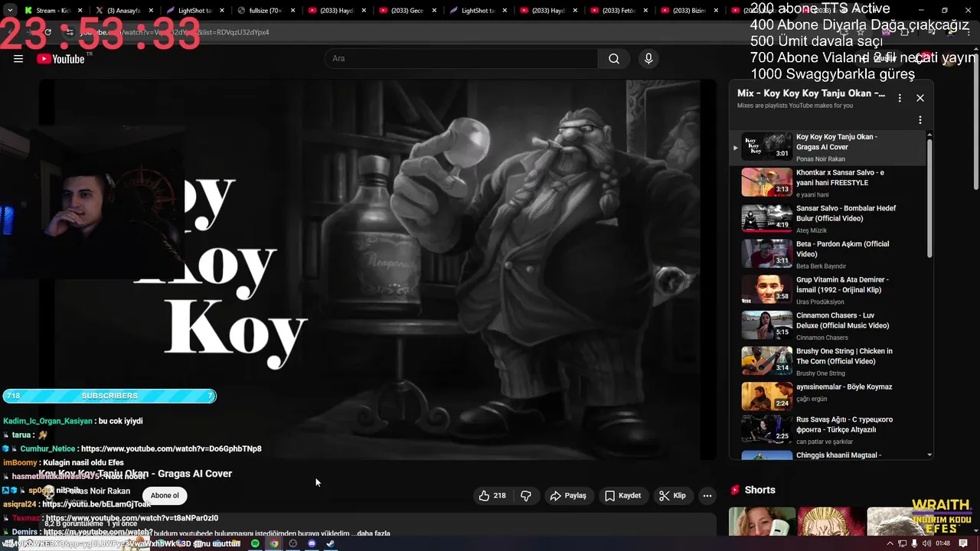Click the browser address bar URL

click(x=176, y=32)
